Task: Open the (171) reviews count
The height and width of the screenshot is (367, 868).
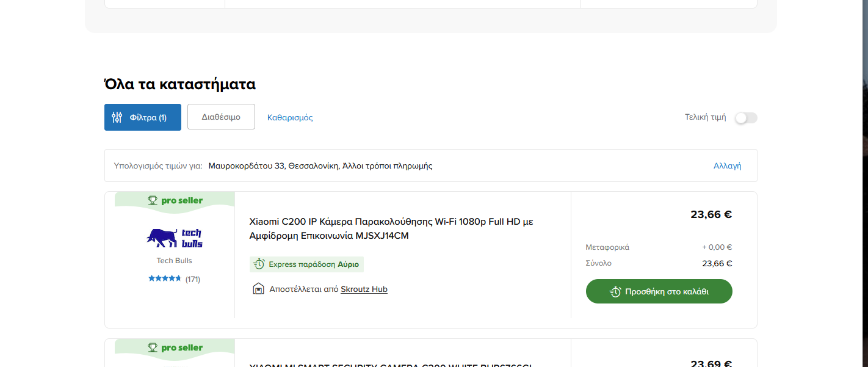Action: coord(193,279)
